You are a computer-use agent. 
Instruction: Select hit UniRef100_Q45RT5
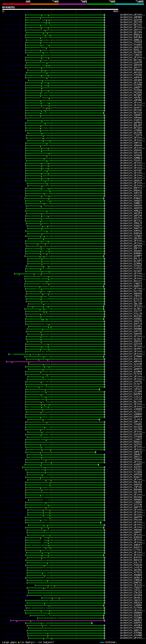[131, 369]
